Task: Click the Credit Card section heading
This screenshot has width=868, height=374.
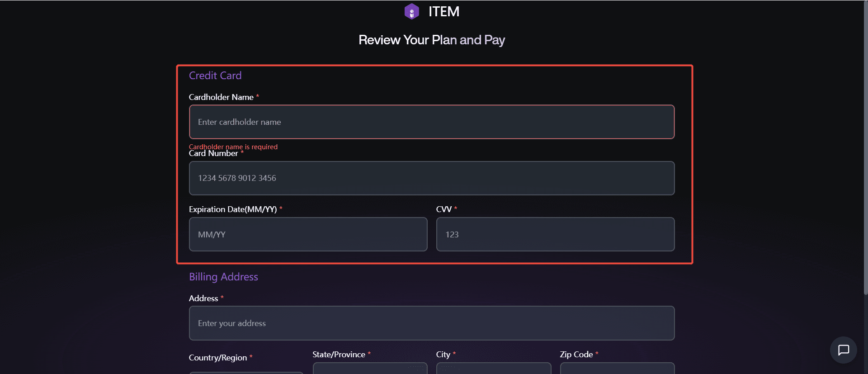Action: (x=215, y=76)
